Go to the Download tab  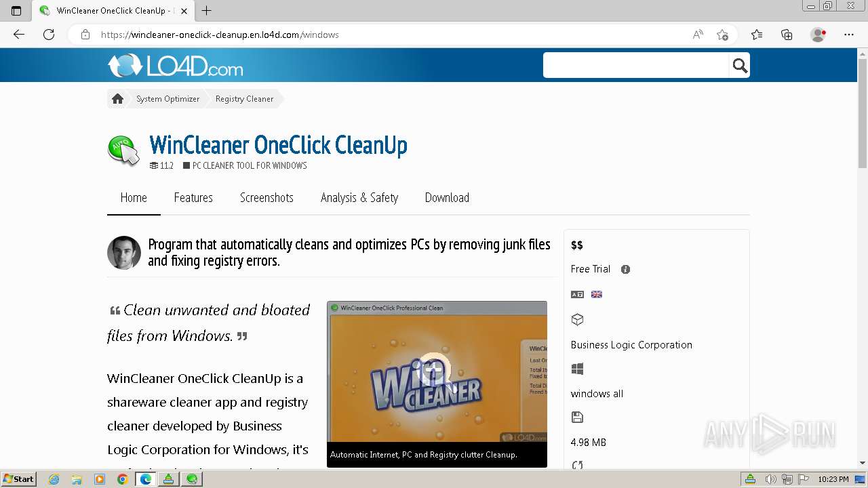pos(447,198)
